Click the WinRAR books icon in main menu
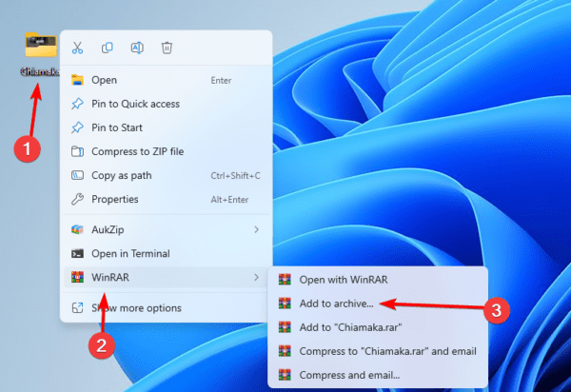The image size is (571, 392). 77,277
